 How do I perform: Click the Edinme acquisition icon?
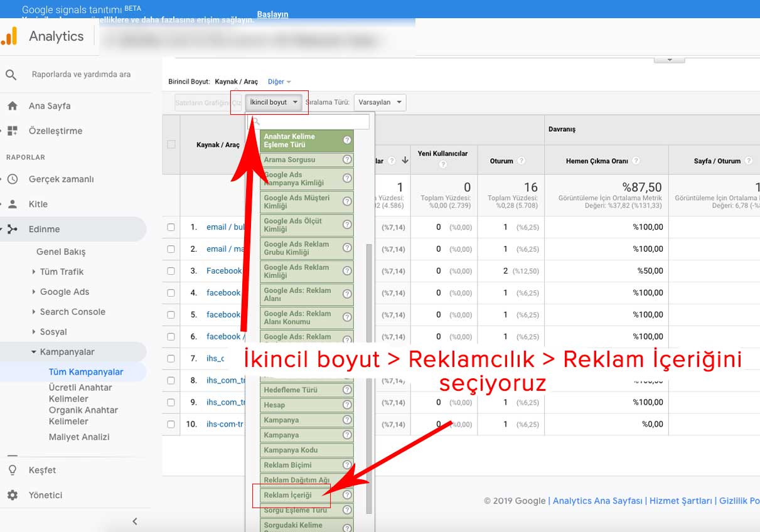pos(13,229)
